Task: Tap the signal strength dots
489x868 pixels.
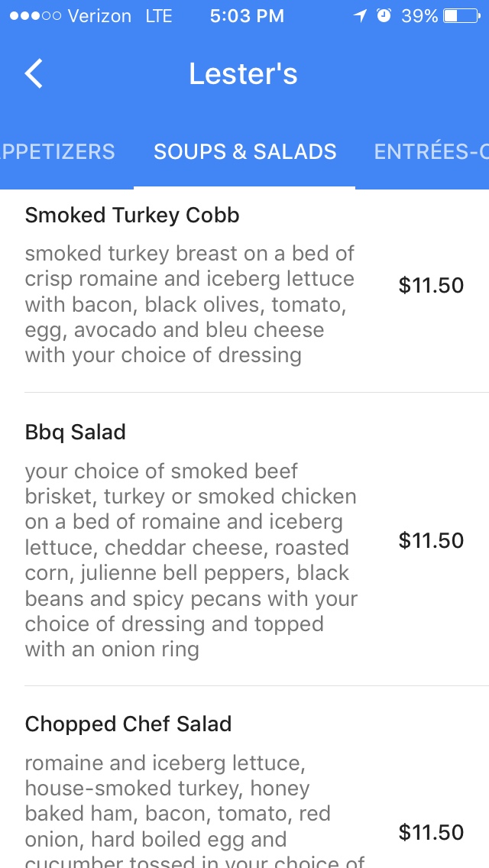Action: tap(31, 16)
